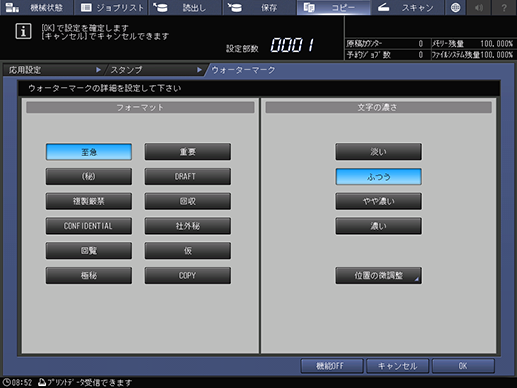The width and height of the screenshot is (517, 388).
Task: Open the 機械状態 machine status tab
Action: (36, 7)
